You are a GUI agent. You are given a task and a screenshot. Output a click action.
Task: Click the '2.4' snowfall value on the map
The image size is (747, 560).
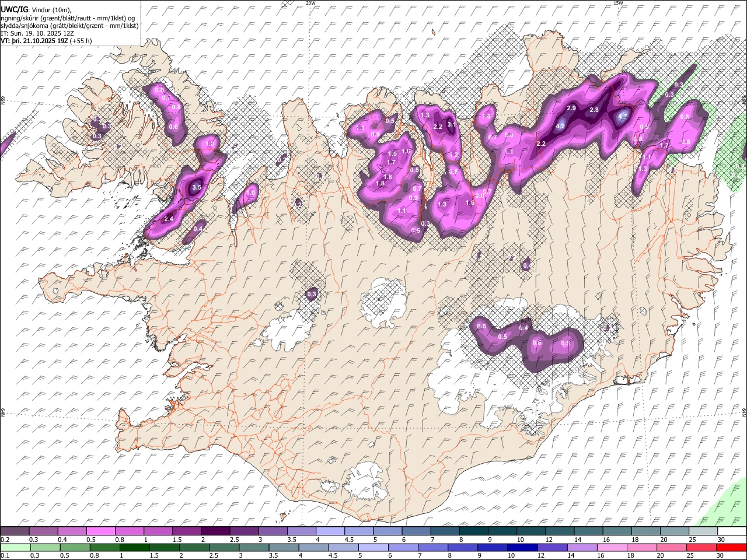[x=169, y=219]
